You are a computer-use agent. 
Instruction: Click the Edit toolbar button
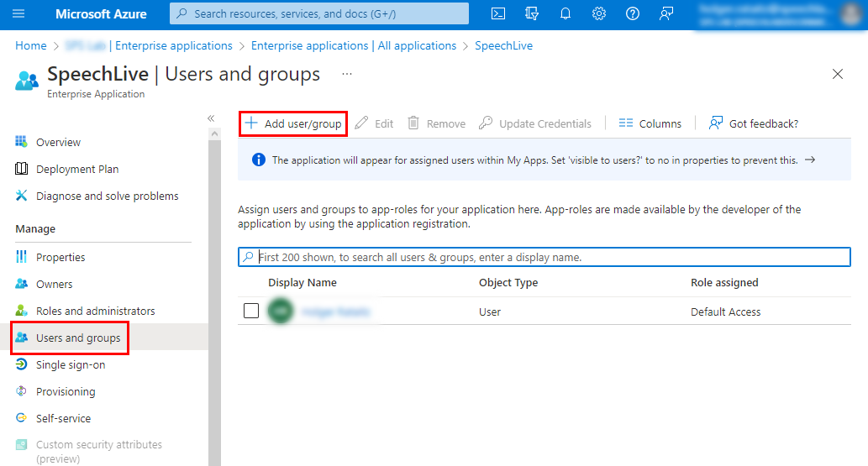pyautogui.click(x=374, y=123)
